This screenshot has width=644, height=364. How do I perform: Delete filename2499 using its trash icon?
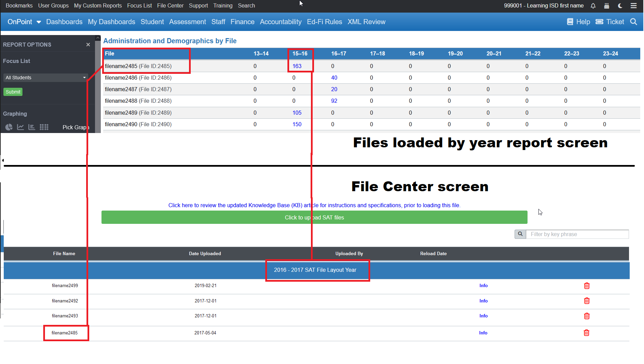click(587, 286)
